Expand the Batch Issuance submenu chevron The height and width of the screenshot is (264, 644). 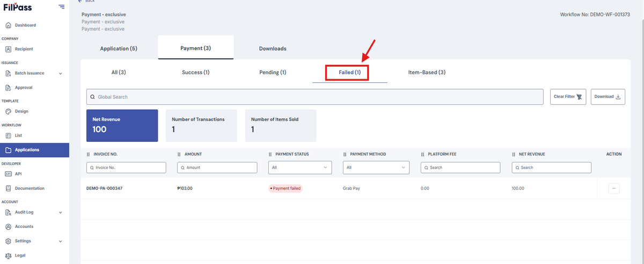[x=60, y=73]
